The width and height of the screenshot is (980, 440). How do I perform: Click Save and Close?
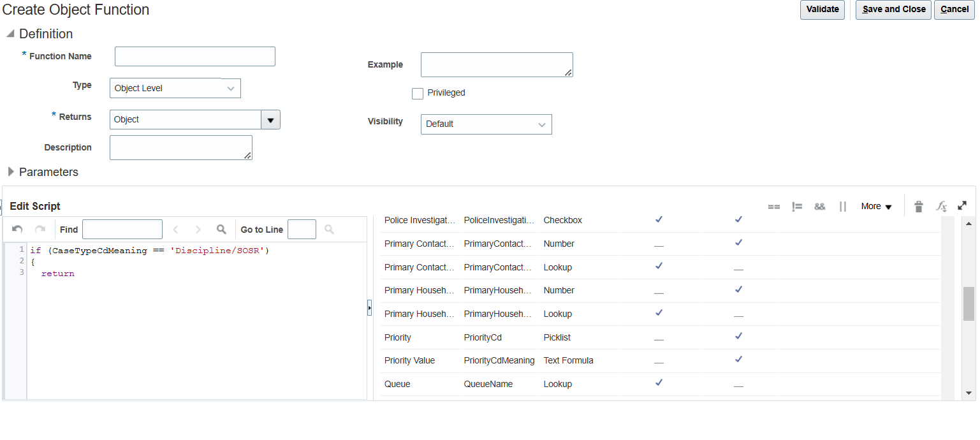[x=893, y=10]
